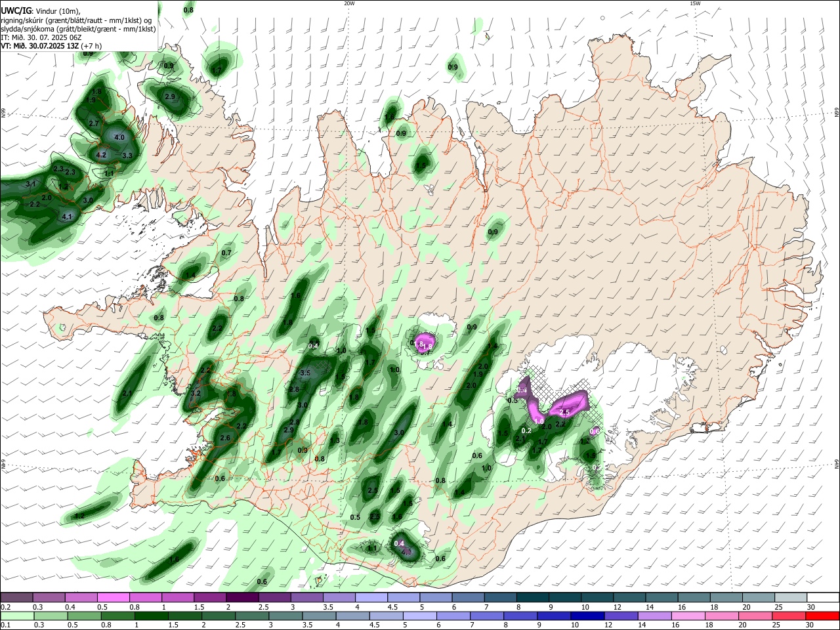The width and height of the screenshot is (840, 630).
Task: Select the 'VT: Mið. 30.07.2025 13Z (+7 h)' line
Action: point(51,46)
